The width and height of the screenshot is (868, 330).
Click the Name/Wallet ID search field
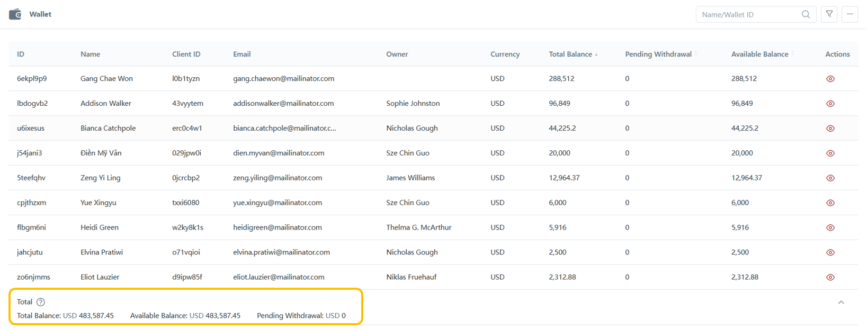click(x=748, y=15)
